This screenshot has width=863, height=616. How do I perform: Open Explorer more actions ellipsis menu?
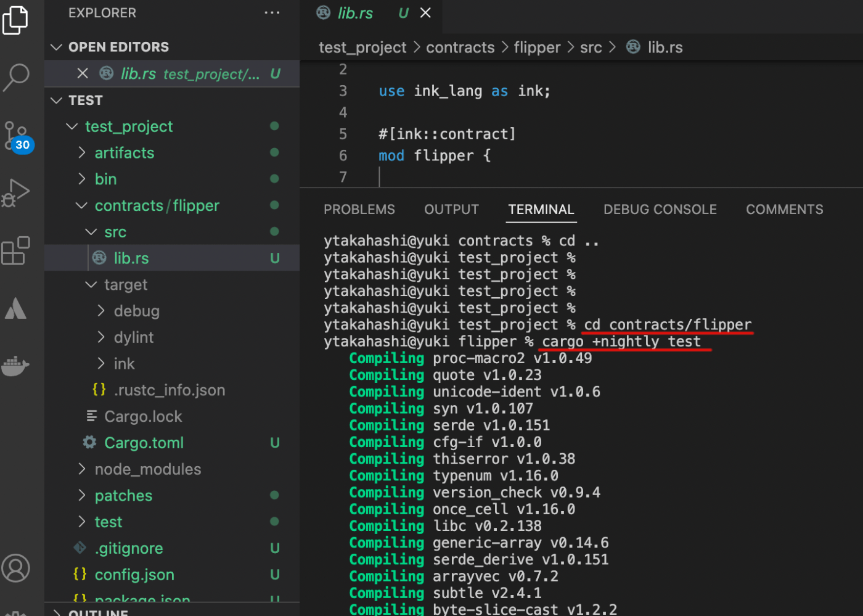[x=272, y=13]
